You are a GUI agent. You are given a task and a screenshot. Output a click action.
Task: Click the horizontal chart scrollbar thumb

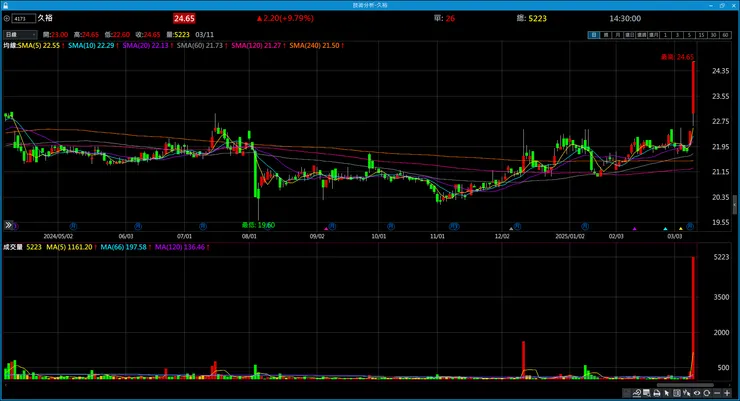(x=685, y=385)
